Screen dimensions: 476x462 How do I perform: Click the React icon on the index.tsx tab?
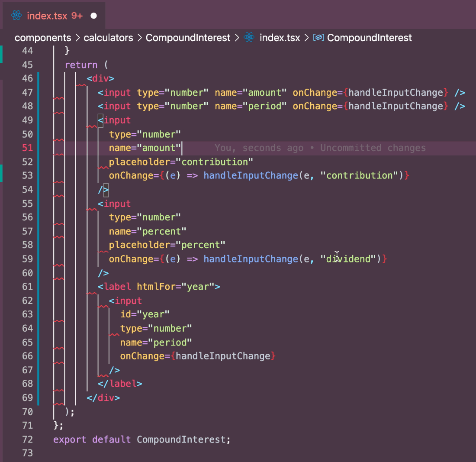[x=16, y=16]
